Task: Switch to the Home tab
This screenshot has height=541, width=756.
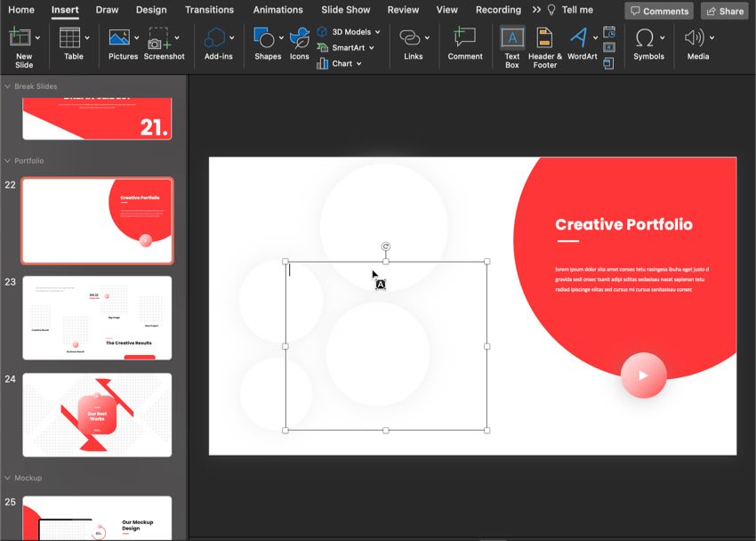Action: coord(21,10)
